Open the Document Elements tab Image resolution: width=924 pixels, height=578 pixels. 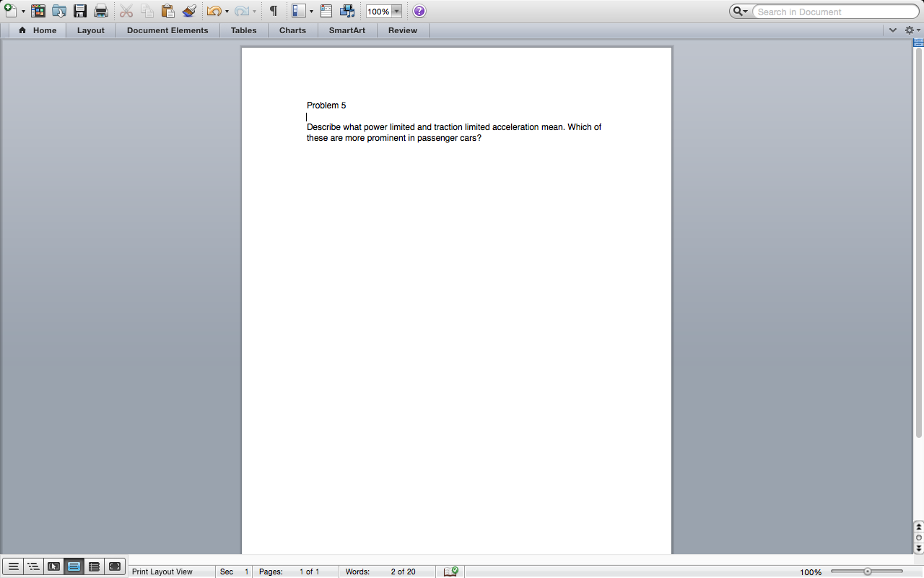(x=167, y=30)
